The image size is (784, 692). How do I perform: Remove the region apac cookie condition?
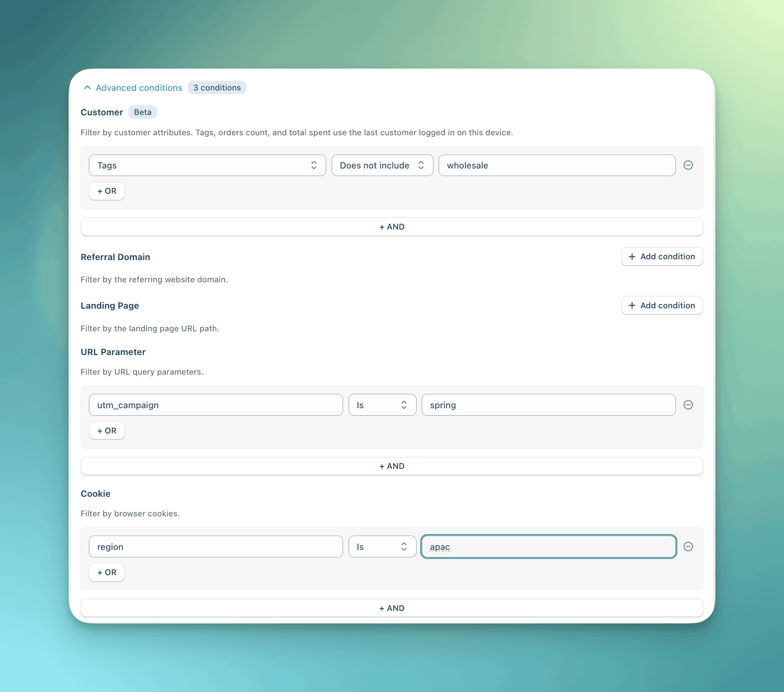pos(688,547)
